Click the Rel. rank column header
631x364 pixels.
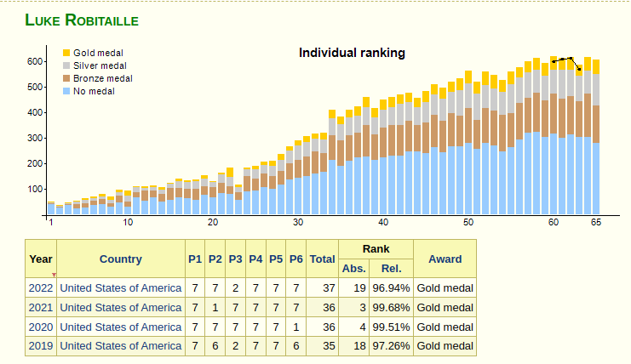click(x=391, y=269)
